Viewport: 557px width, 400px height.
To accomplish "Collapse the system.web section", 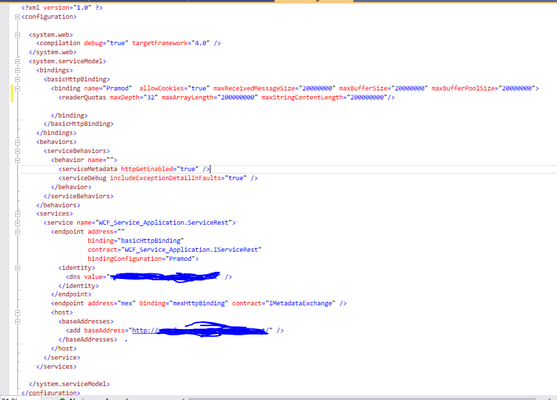I will click(x=17, y=35).
